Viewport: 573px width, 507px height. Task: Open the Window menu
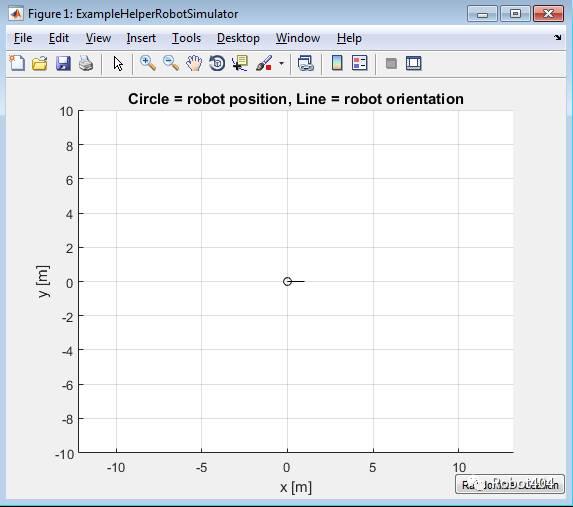pos(298,38)
